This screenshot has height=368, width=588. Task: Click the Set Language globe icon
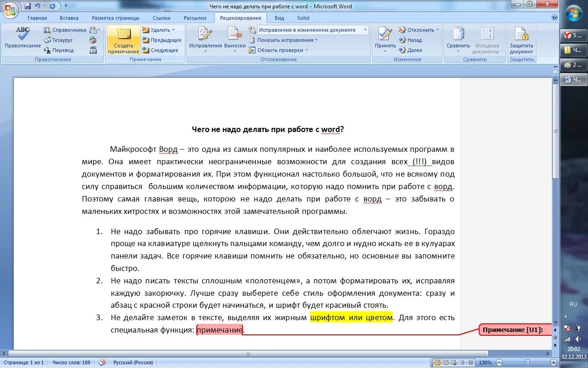pyautogui.click(x=93, y=40)
